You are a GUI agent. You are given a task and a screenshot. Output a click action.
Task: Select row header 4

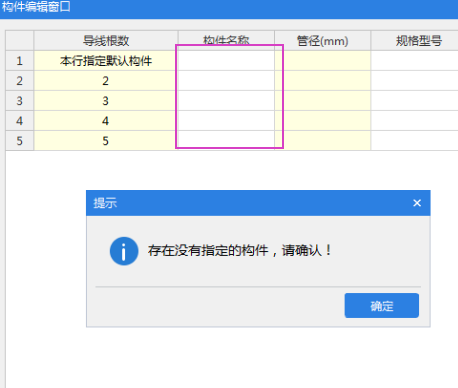pyautogui.click(x=20, y=121)
